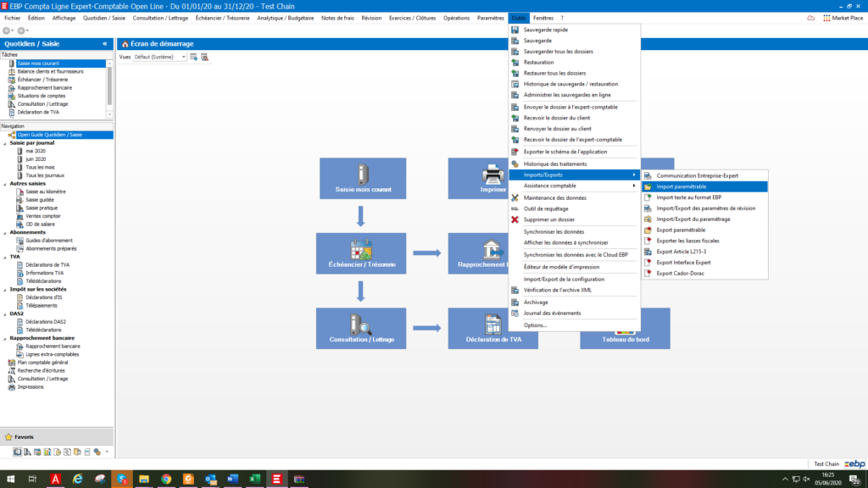This screenshot has width=868, height=488.
Task: Open the help question mark menu
Action: (x=562, y=18)
